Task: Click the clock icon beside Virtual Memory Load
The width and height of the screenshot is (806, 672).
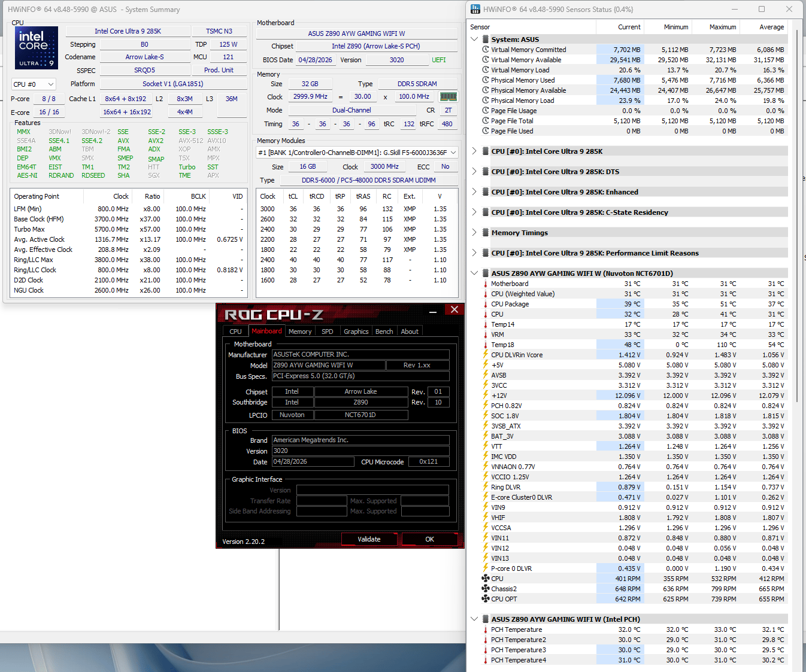Action: point(486,70)
